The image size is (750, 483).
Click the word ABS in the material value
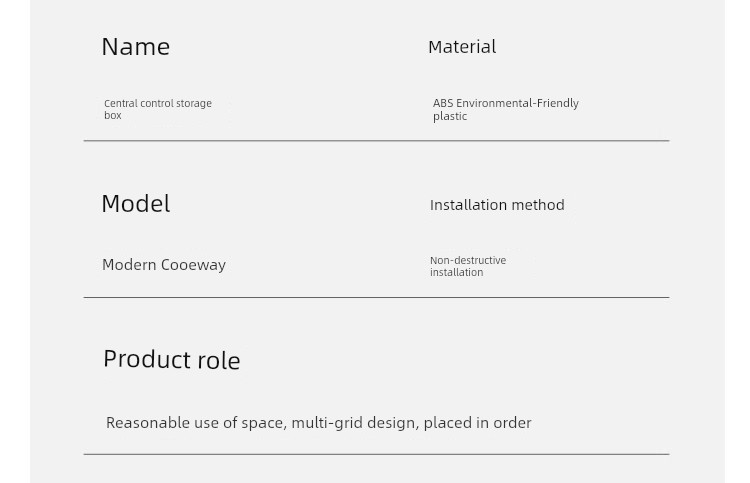[443, 103]
